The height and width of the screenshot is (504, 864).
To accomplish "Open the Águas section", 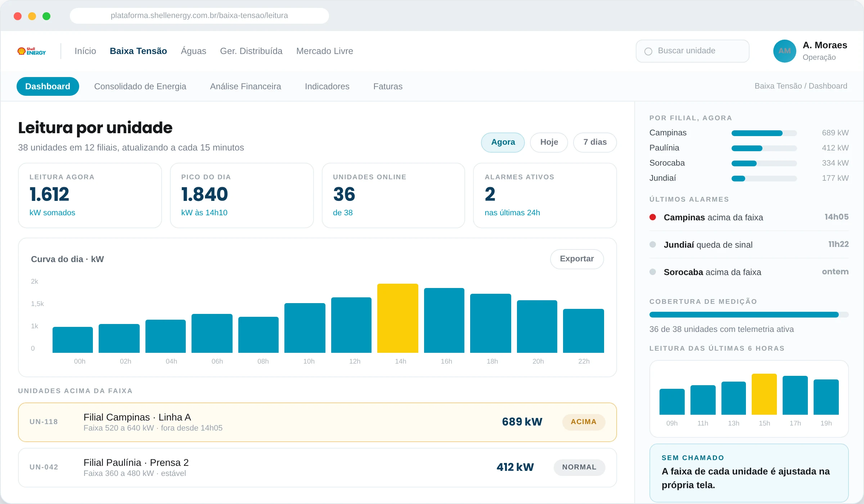I will (193, 51).
